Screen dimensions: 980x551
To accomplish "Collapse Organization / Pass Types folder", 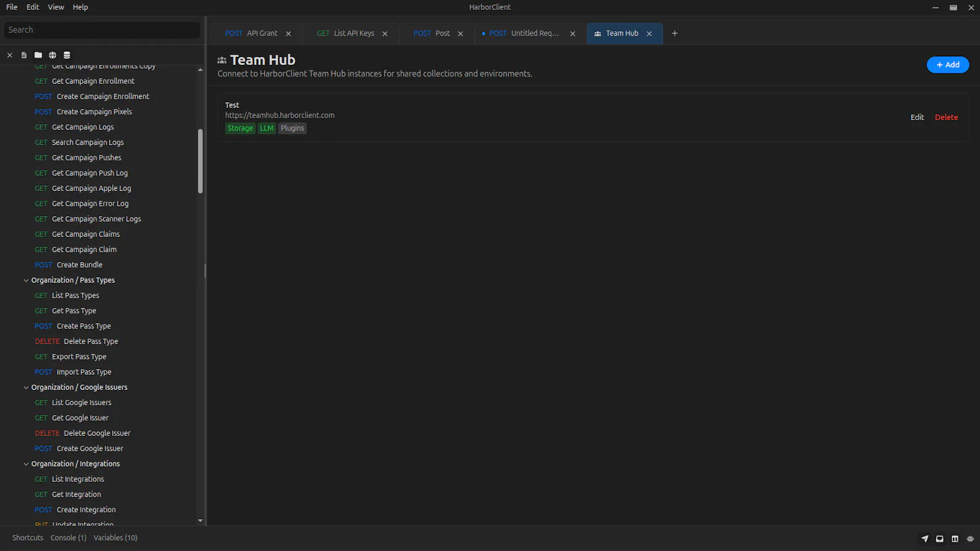I will coord(26,280).
